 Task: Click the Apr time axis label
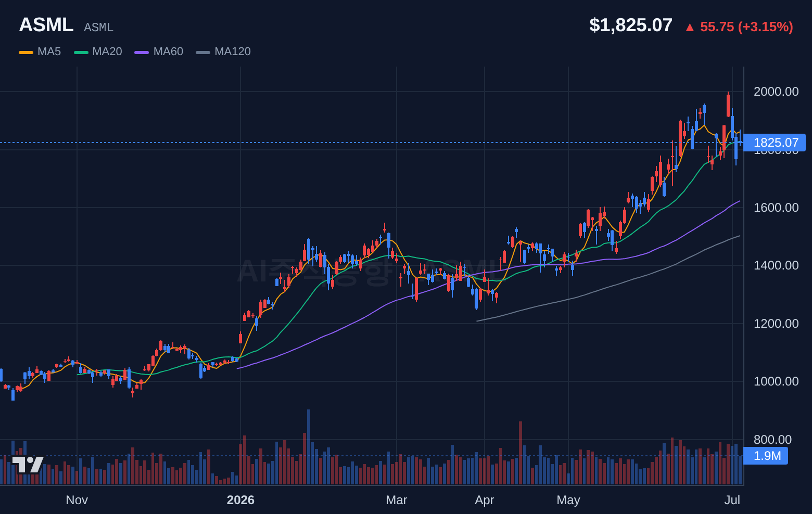485,500
